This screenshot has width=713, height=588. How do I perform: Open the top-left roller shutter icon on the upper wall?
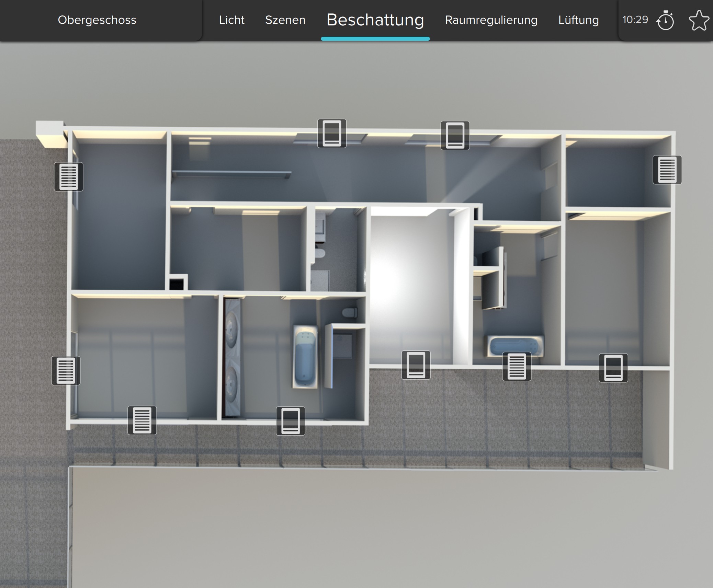[x=331, y=134]
